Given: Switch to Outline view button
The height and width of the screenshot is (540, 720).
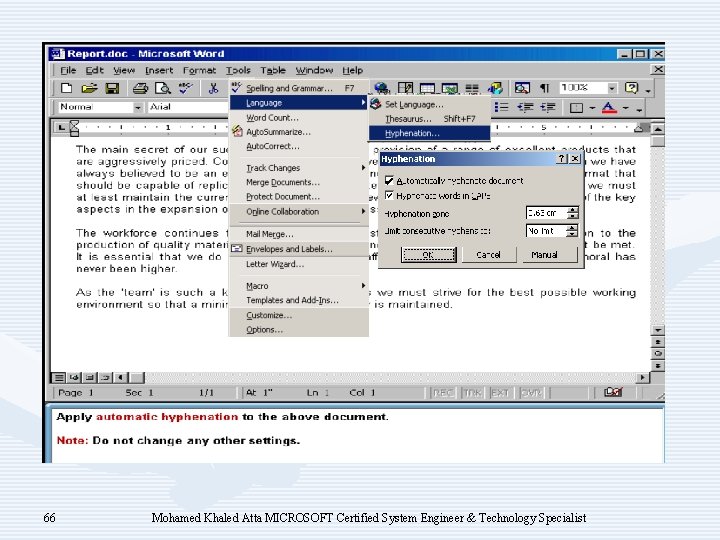Looking at the screenshot, I should (x=106, y=377).
